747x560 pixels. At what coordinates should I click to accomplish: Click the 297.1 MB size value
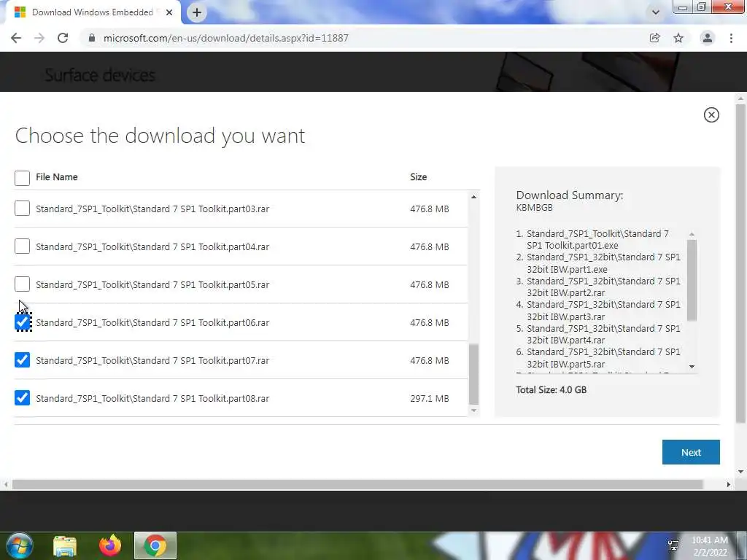[429, 399]
